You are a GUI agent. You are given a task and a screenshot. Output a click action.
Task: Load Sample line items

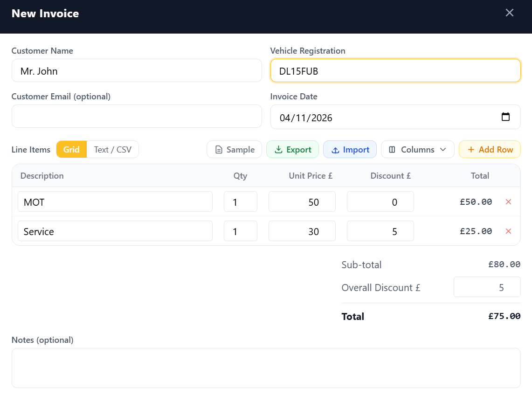[x=235, y=150]
